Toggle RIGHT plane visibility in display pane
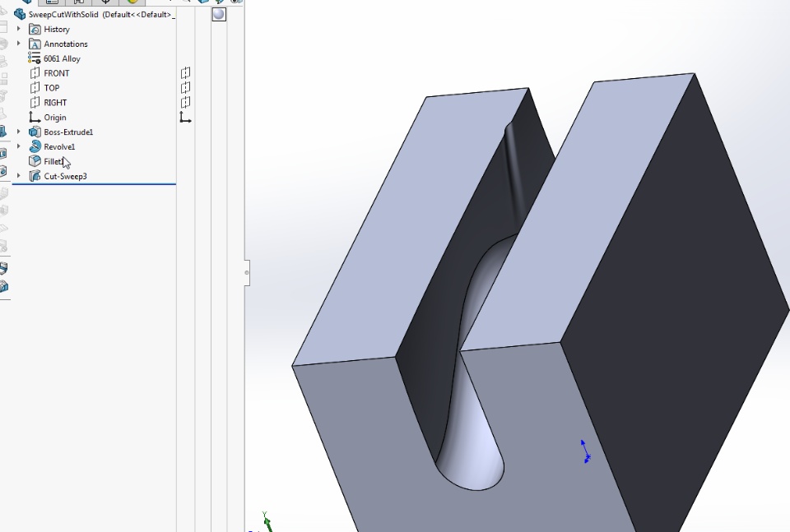790x532 pixels. point(185,102)
